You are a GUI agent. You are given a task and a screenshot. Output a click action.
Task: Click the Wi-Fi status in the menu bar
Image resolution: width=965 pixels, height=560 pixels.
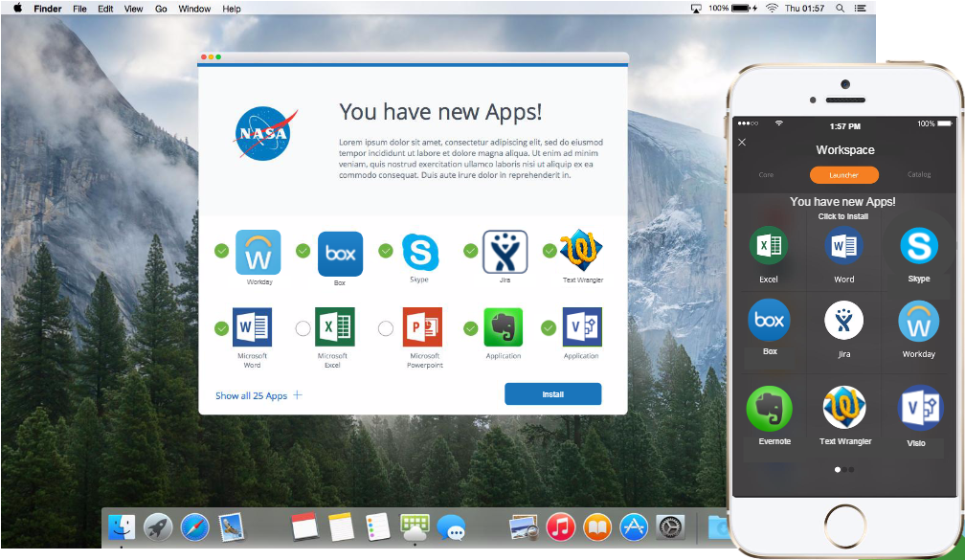point(772,8)
